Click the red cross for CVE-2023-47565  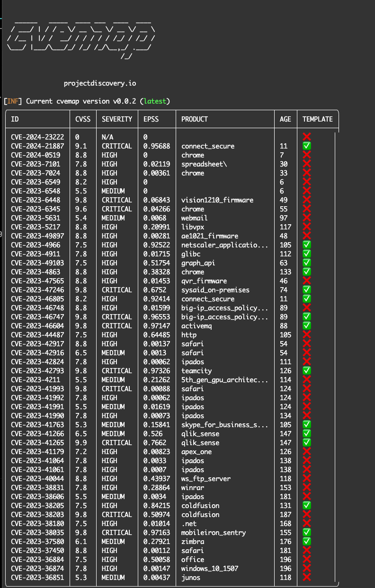point(307,281)
